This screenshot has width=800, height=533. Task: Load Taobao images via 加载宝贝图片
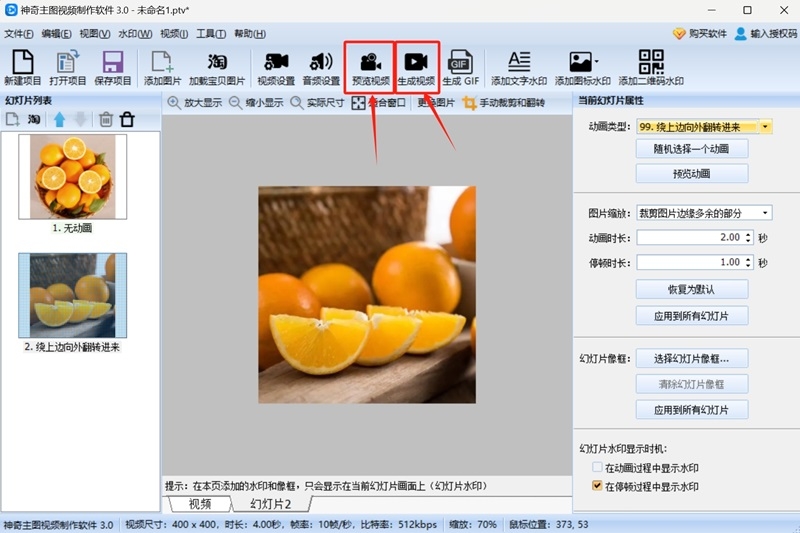(x=217, y=67)
